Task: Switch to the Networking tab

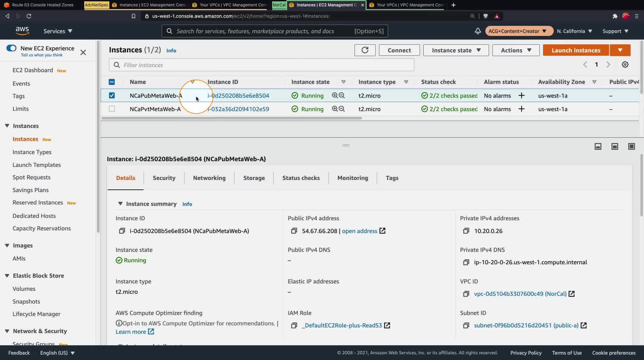Action: (209, 178)
